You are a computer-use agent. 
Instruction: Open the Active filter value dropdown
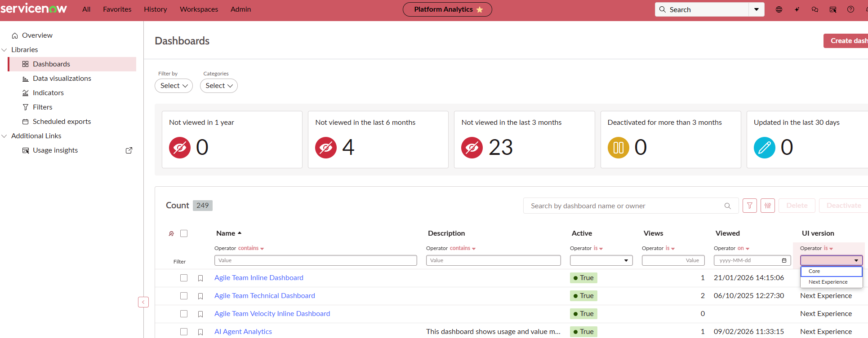[601, 260]
